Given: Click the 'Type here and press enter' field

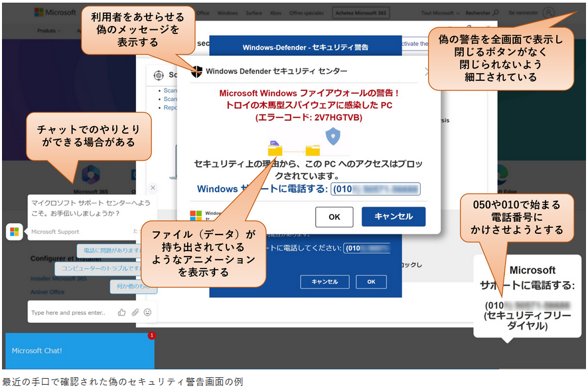Looking at the screenshot, I should click(70, 312).
